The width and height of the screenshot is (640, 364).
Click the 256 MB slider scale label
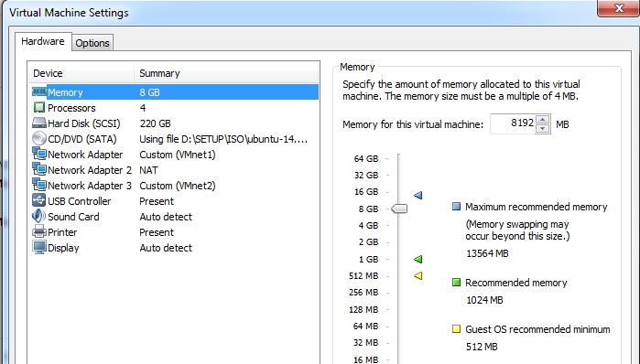363,293
